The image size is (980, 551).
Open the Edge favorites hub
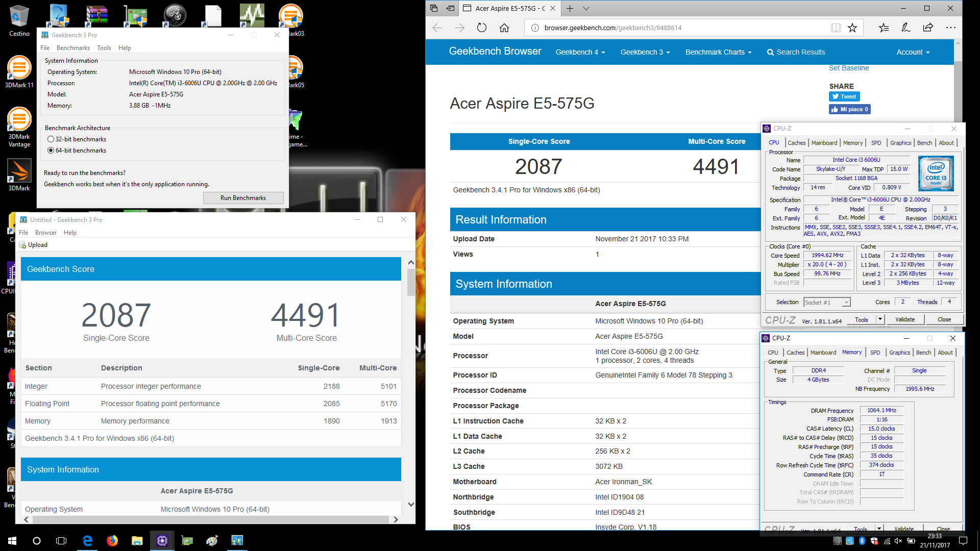click(884, 28)
